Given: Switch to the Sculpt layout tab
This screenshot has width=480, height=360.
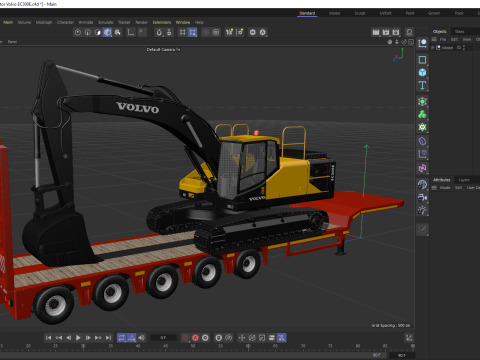Looking at the screenshot, I should (x=360, y=13).
